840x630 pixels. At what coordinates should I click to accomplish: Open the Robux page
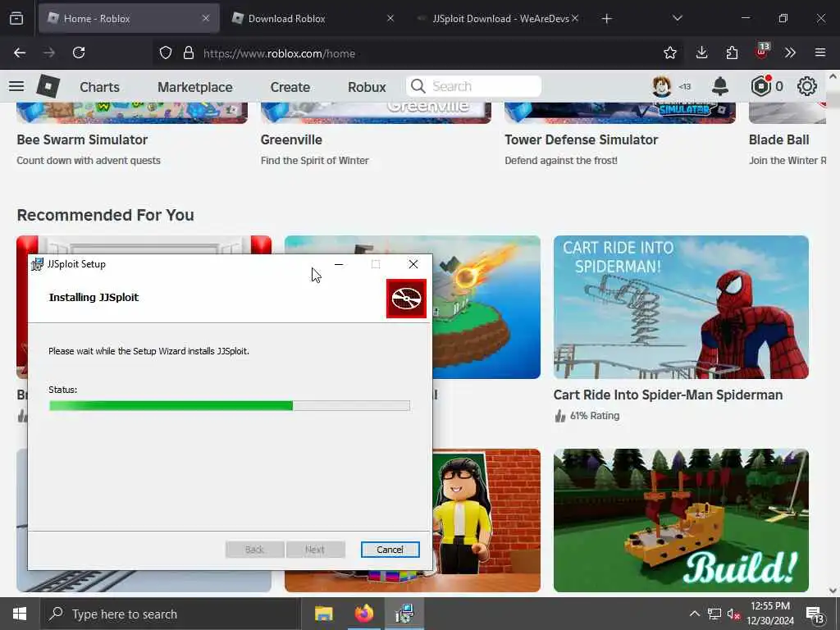click(367, 87)
